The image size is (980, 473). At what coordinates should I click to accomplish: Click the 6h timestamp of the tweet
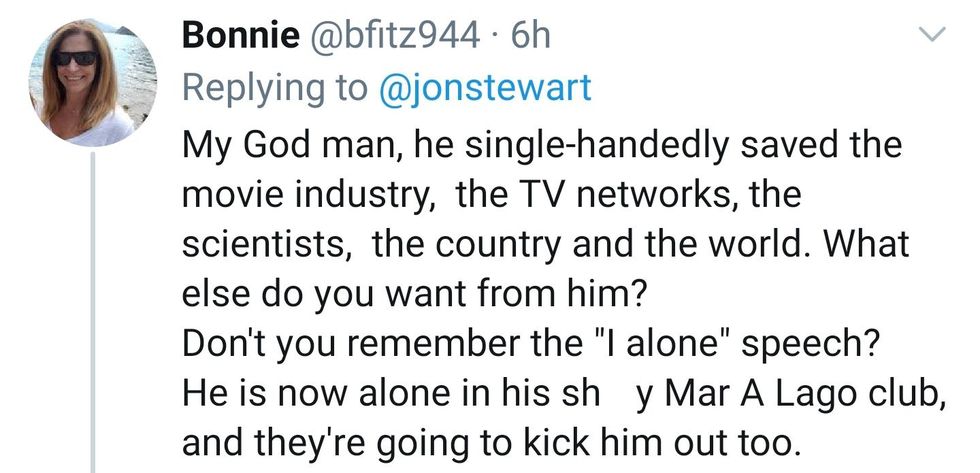pos(530,37)
